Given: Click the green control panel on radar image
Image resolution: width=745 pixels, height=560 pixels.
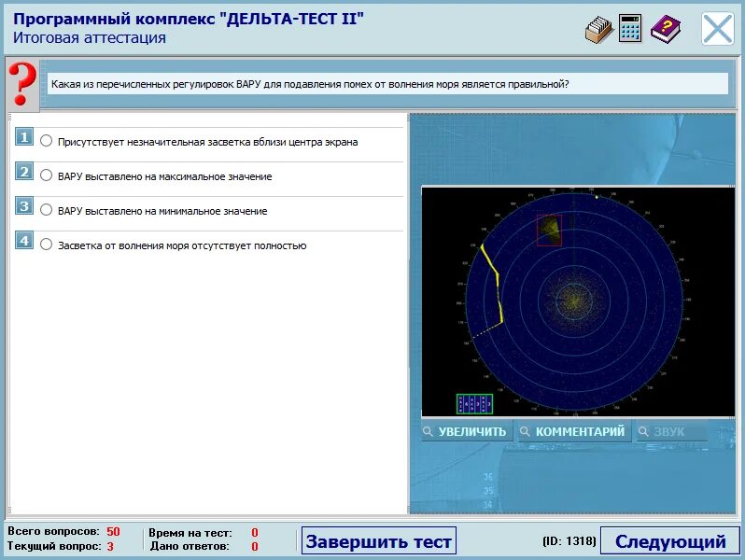Looking at the screenshot, I should 474,404.
